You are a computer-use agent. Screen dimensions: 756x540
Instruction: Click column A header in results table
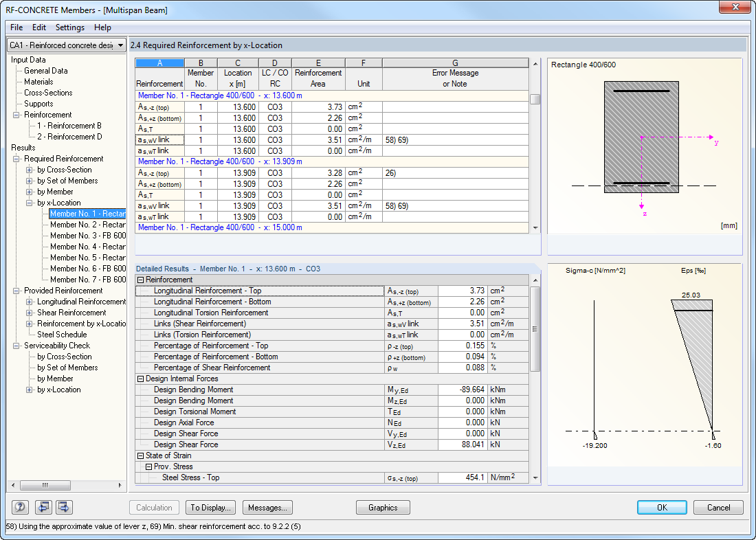pos(159,63)
